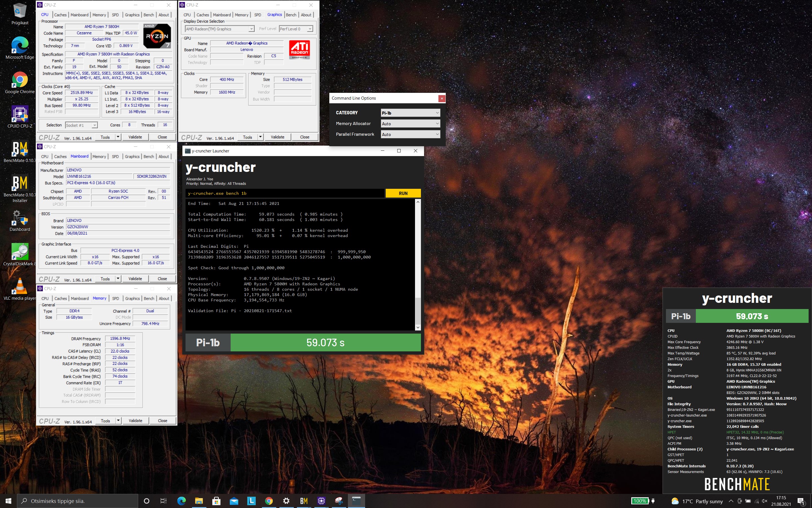Screen dimensions: 812x508
Task: Expand Tools arrow in the Mainboard tab window
Action: [118, 279]
